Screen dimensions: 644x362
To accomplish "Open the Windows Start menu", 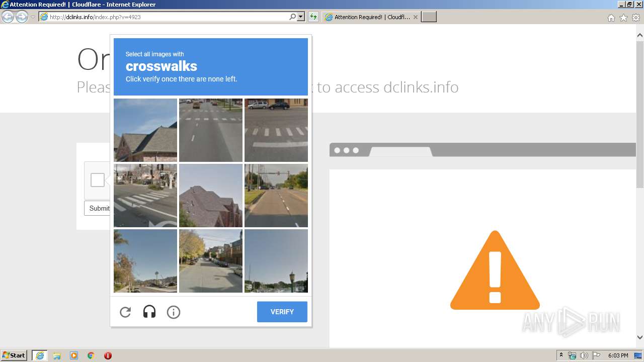I will (14, 355).
